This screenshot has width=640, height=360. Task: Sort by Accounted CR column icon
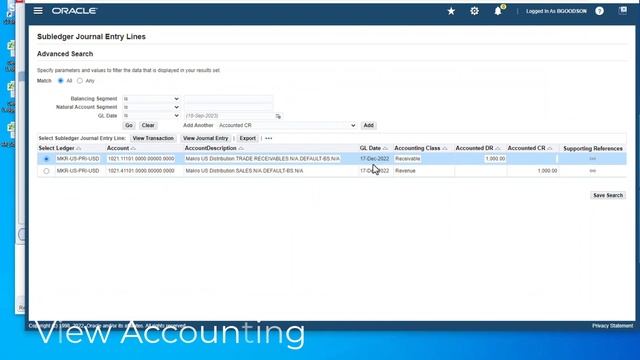pos(550,149)
